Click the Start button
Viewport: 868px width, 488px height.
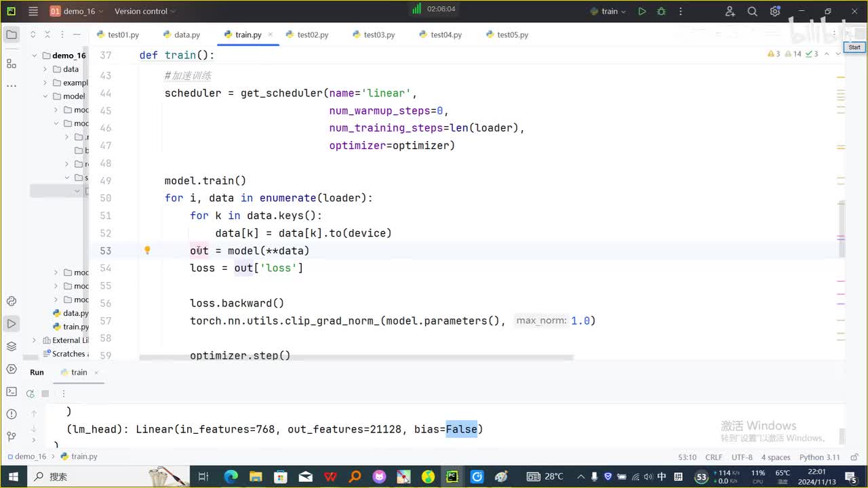(x=854, y=47)
